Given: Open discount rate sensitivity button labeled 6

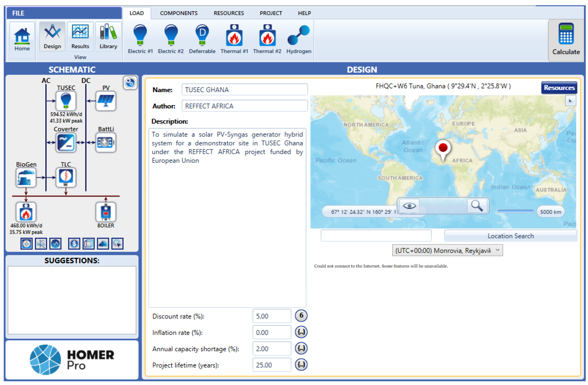Looking at the screenshot, I should pyautogui.click(x=301, y=315).
